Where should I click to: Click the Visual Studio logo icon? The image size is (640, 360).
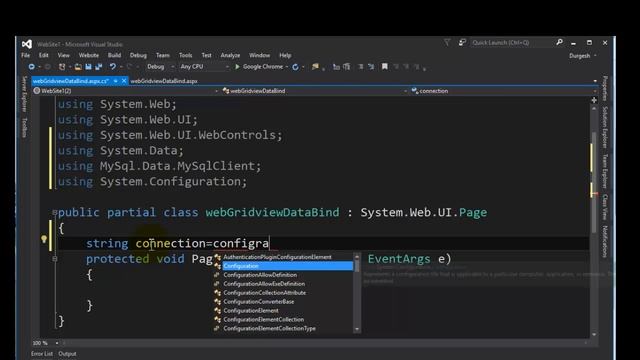(27, 44)
